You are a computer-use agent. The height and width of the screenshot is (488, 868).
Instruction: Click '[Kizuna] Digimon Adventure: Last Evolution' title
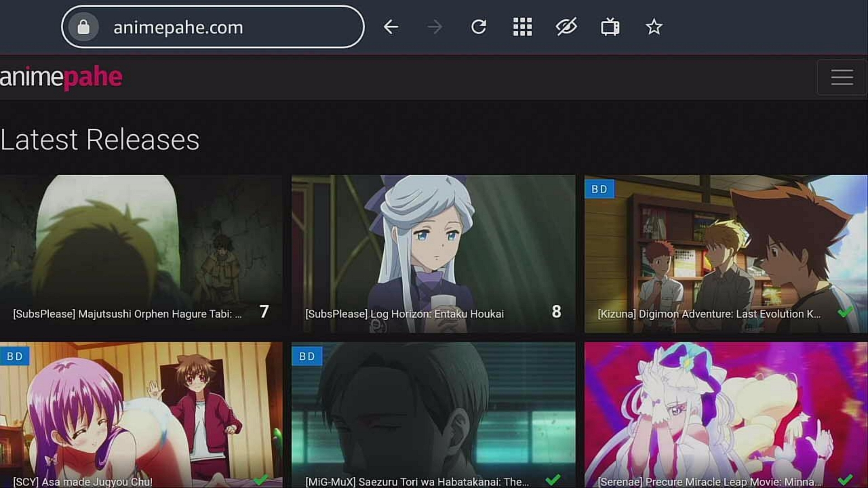coord(709,314)
